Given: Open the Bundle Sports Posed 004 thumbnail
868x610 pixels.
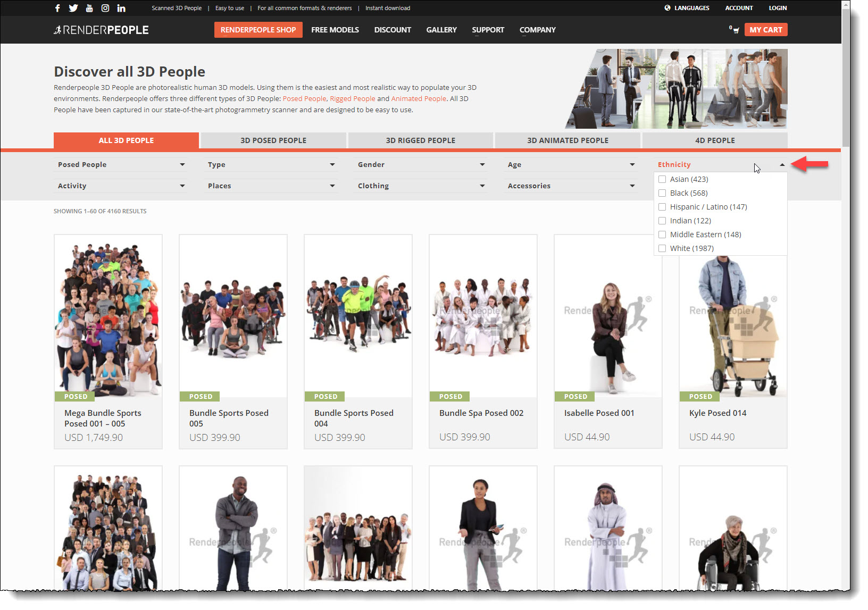Looking at the screenshot, I should (x=358, y=316).
